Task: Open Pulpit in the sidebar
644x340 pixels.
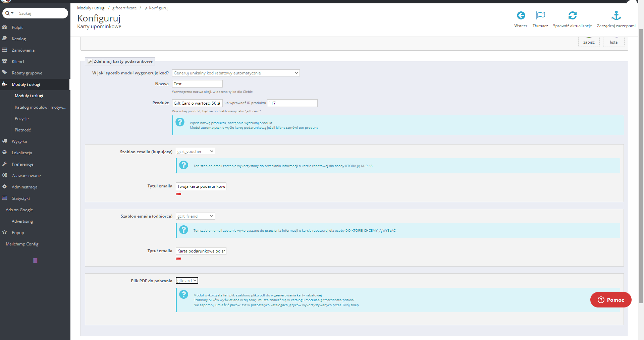Action: click(17, 27)
